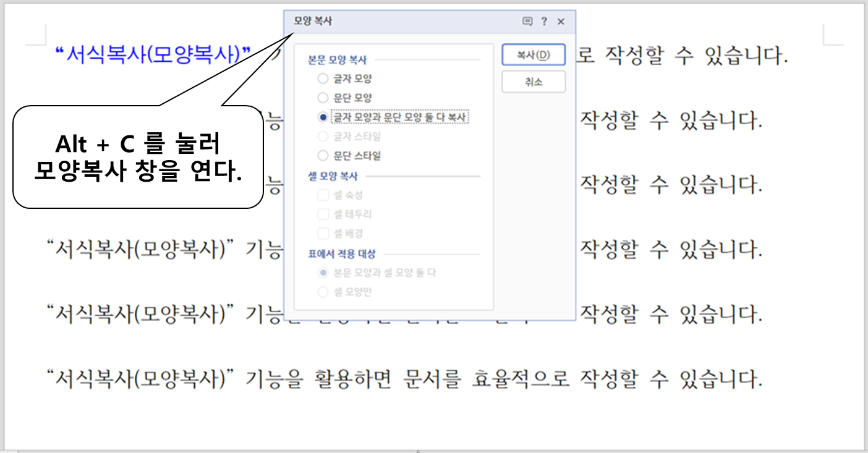This screenshot has width=868, height=453.
Task: Click the 모양 복사 dialog title bar
Action: click(x=430, y=22)
